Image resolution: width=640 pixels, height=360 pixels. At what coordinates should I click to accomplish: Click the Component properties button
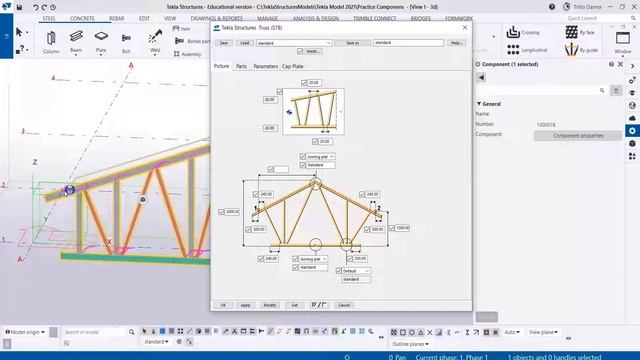(578, 136)
